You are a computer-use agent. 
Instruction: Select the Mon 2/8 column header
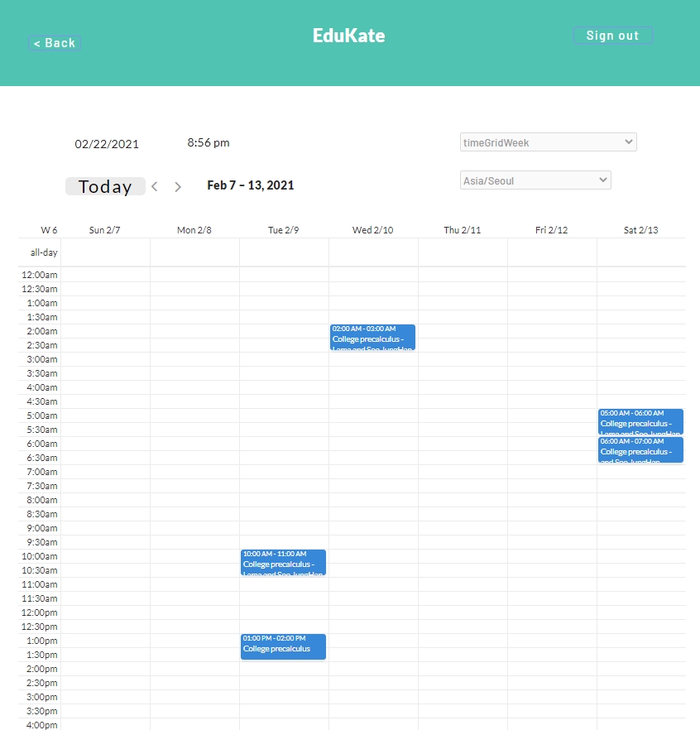(194, 230)
